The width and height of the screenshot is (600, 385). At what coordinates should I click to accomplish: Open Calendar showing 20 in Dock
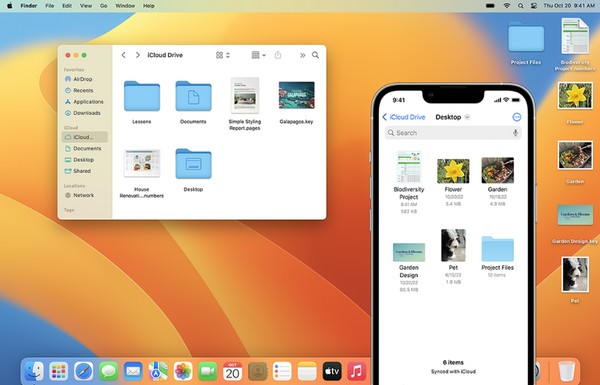pyautogui.click(x=233, y=371)
